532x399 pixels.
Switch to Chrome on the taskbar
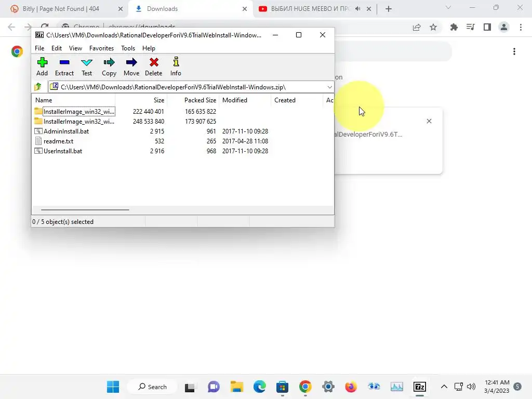(305, 387)
